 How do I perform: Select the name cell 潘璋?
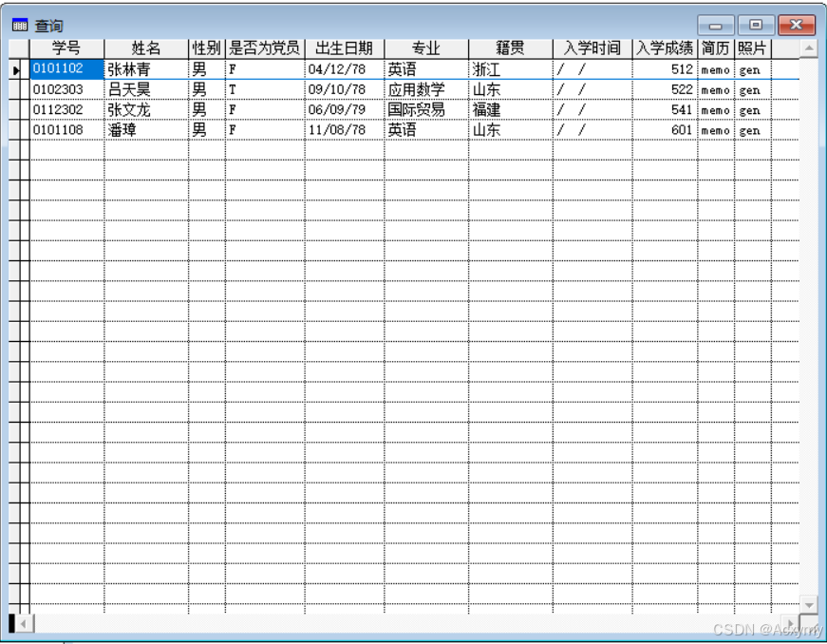point(146,130)
